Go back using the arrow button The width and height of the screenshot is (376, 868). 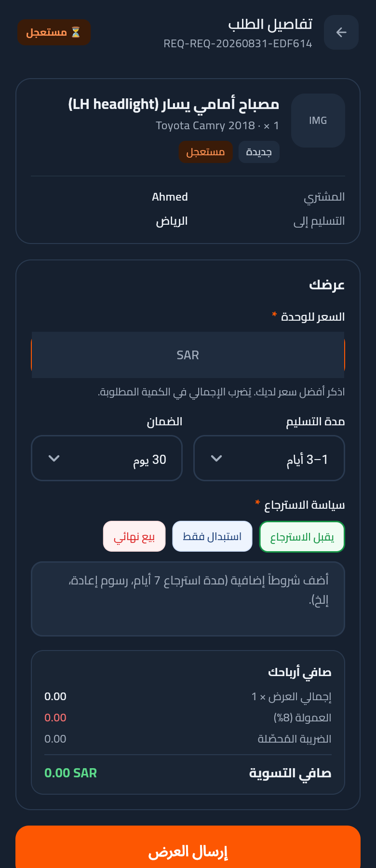coord(341,32)
